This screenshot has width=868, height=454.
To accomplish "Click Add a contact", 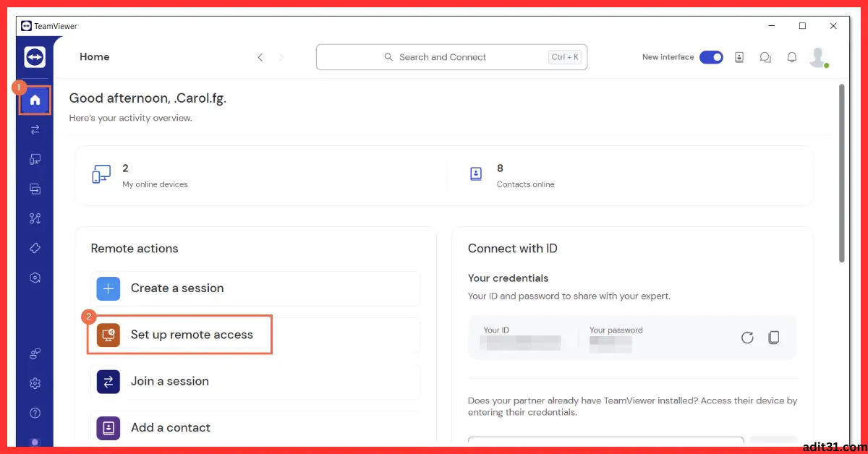I will (255, 427).
